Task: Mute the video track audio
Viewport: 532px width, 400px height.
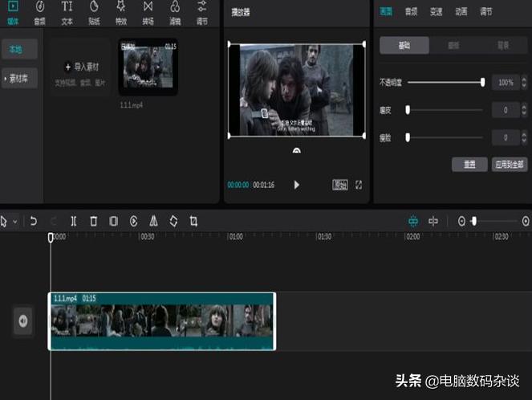Action: (23, 320)
